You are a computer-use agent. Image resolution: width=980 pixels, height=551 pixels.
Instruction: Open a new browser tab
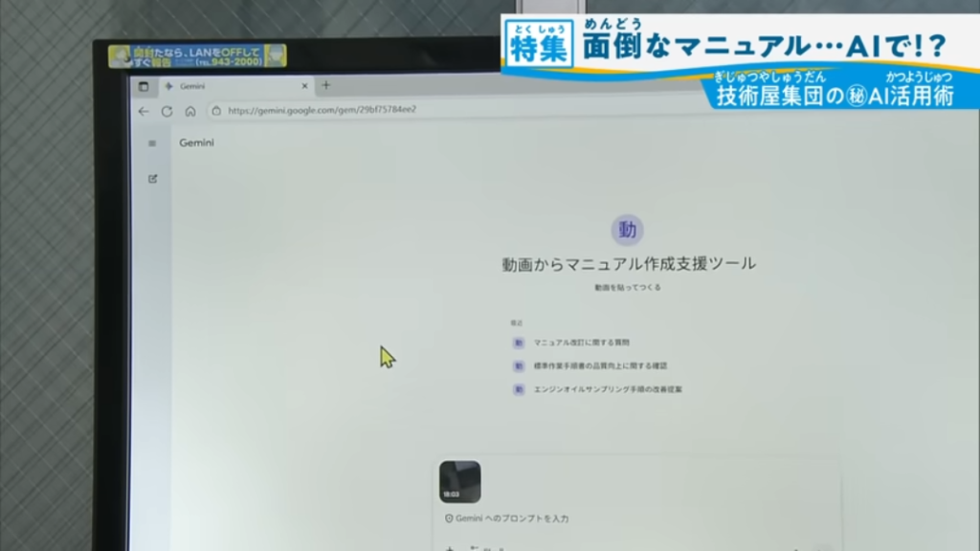tap(326, 85)
